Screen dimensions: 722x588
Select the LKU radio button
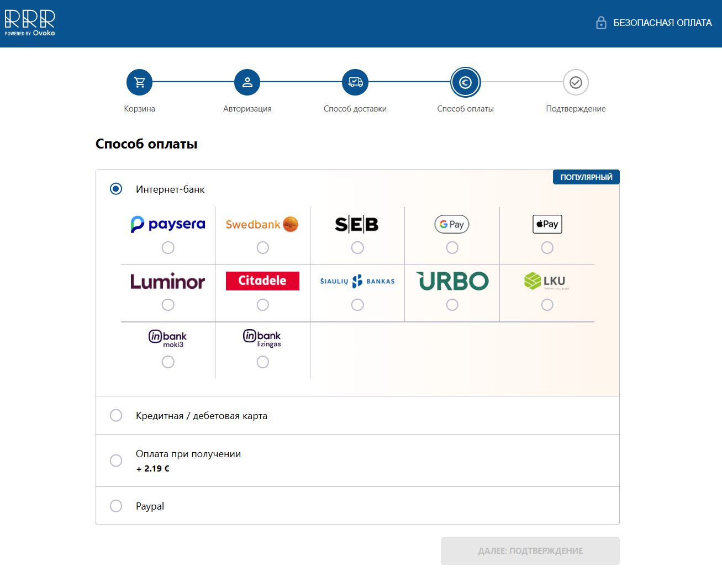tap(547, 305)
